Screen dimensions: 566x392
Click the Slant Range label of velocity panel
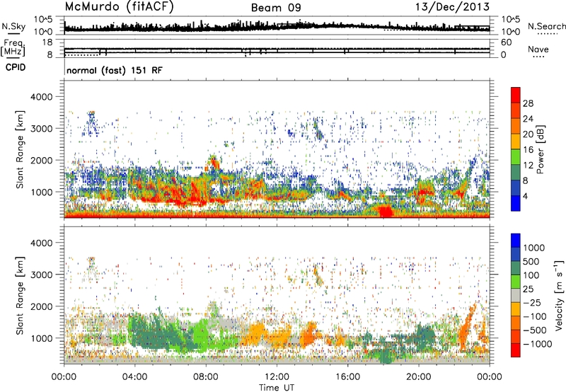20,296
